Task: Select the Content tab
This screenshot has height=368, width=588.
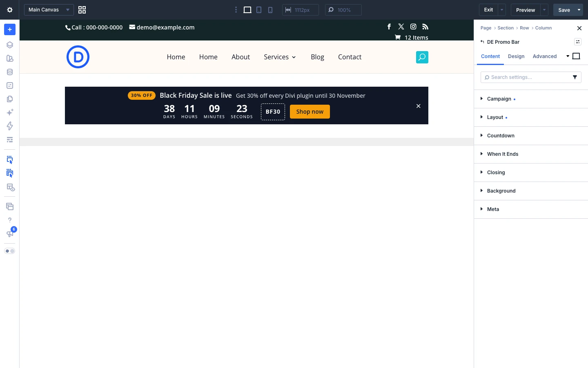Action: pos(490,56)
